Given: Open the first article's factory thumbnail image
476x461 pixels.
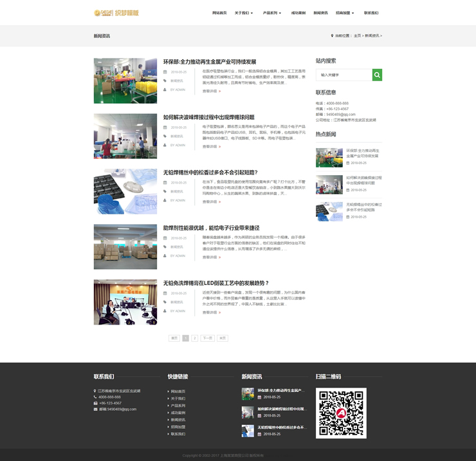Looking at the screenshot, I should click(125, 81).
